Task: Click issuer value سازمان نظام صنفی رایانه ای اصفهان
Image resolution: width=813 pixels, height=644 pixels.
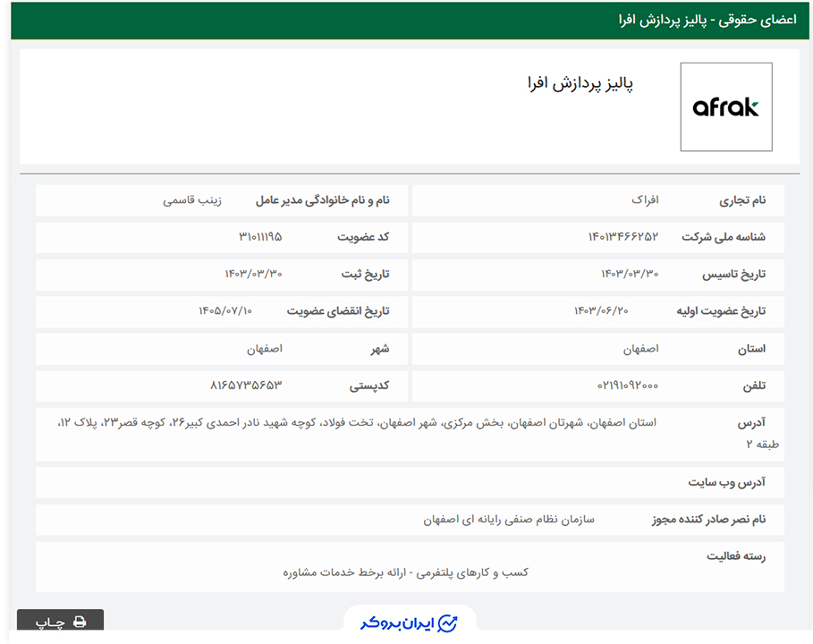Action: tap(509, 519)
